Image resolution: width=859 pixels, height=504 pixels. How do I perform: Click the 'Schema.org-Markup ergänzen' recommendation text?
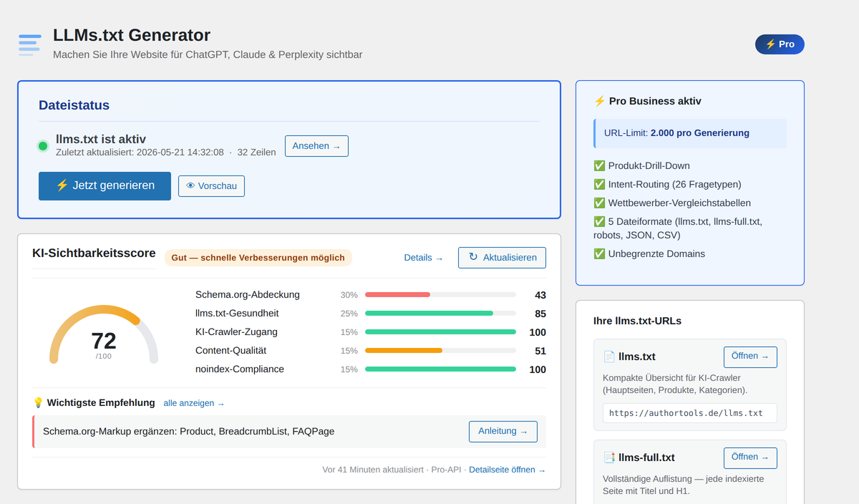188,432
